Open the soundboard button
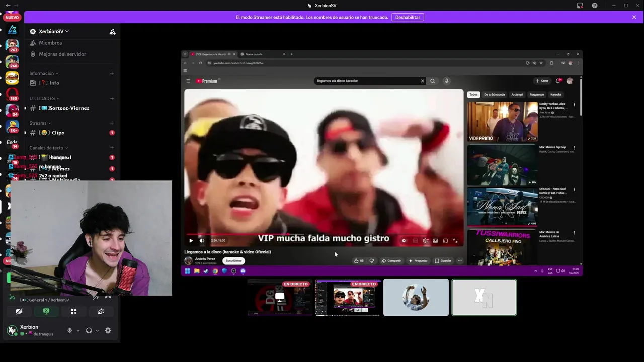The height and width of the screenshot is (362, 644). click(x=101, y=311)
